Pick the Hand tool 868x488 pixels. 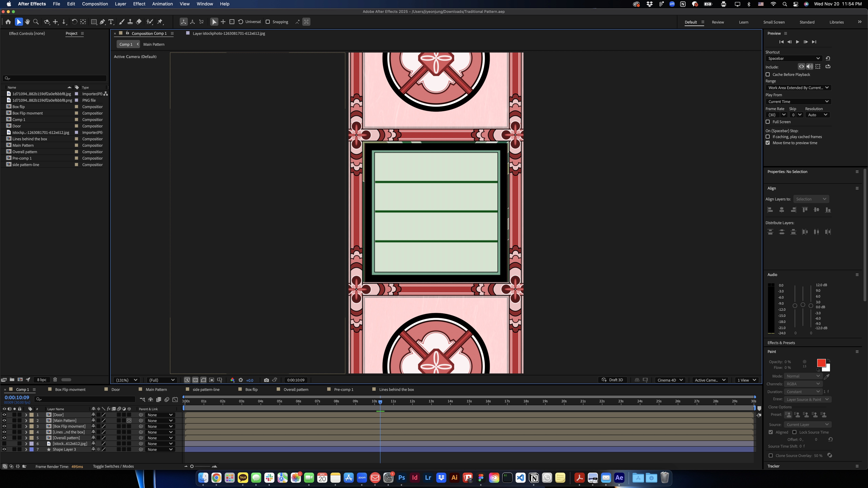tap(27, 22)
